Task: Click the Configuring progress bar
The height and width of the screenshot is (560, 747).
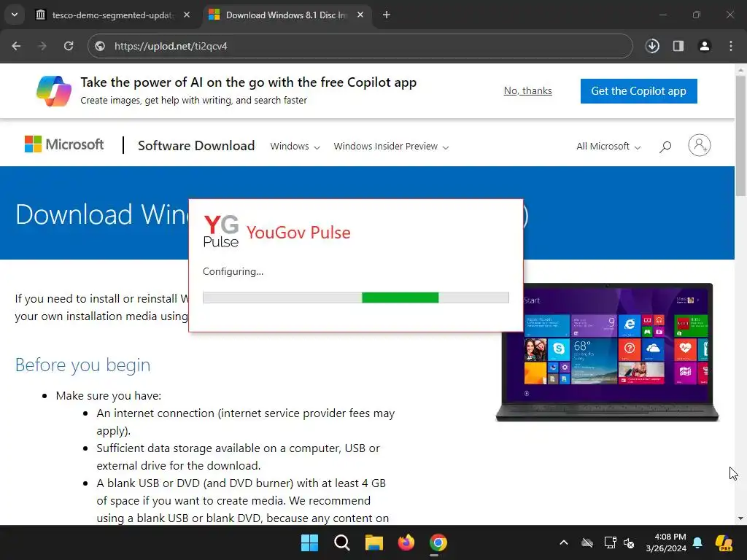Action: click(x=356, y=297)
